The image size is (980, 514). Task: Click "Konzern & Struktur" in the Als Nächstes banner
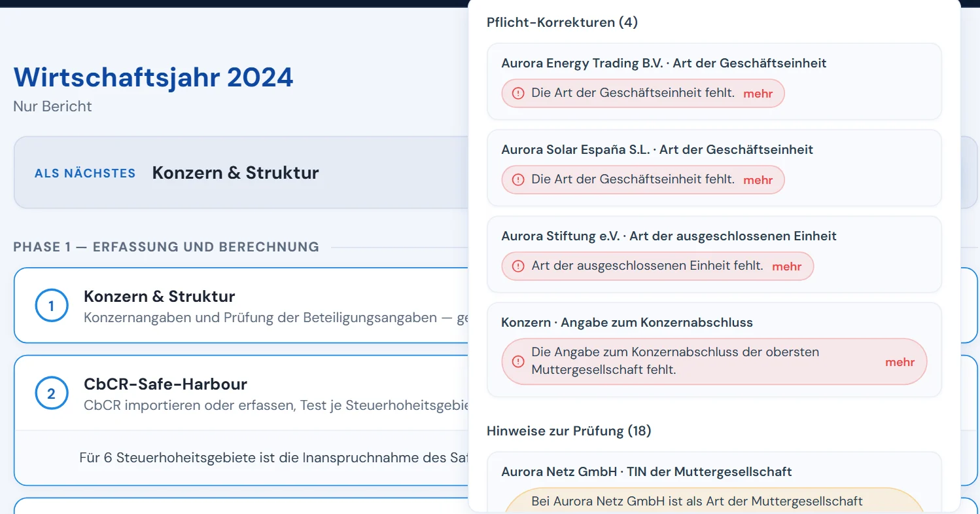pyautogui.click(x=236, y=173)
